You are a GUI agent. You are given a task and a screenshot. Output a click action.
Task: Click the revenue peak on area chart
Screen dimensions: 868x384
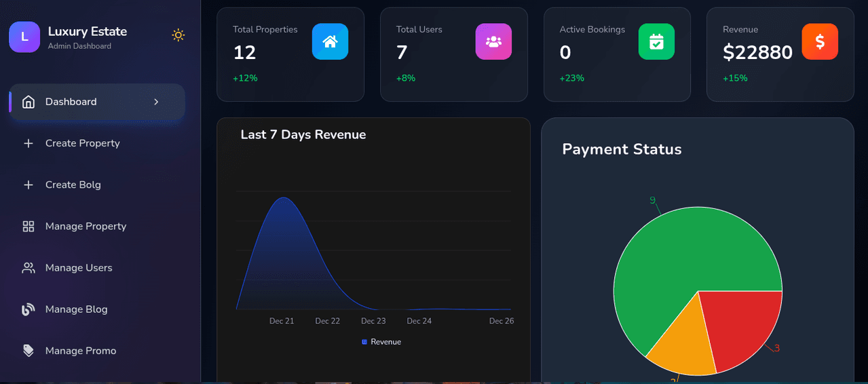283,198
